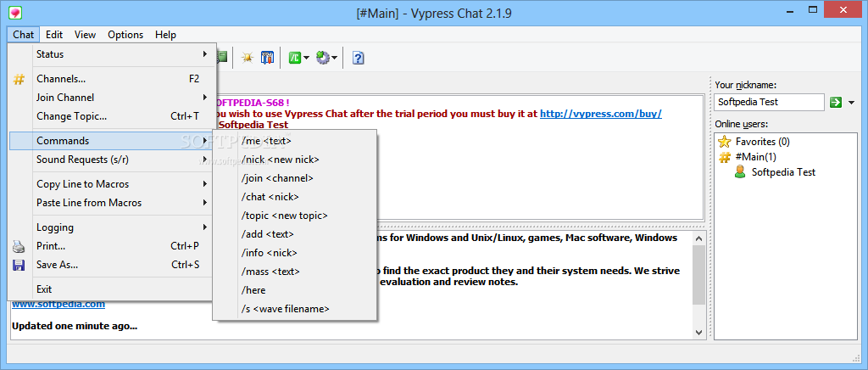Click the message box scrollbar up arrow
This screenshot has height=370, width=868.
(x=699, y=238)
